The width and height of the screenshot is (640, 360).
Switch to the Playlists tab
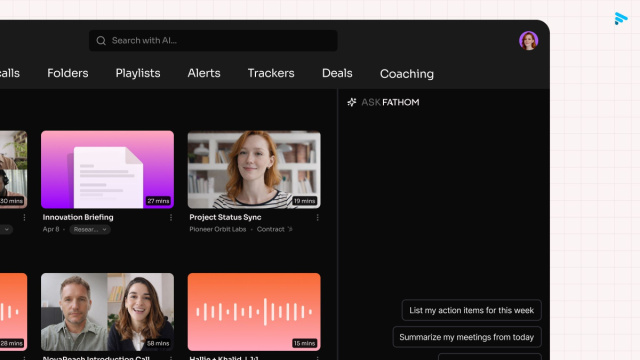coord(138,73)
